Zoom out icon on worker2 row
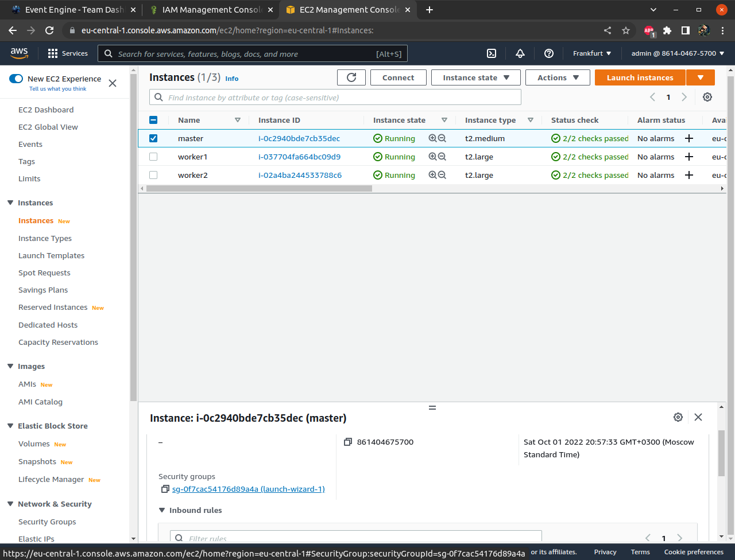The height and width of the screenshot is (560, 735). (442, 175)
